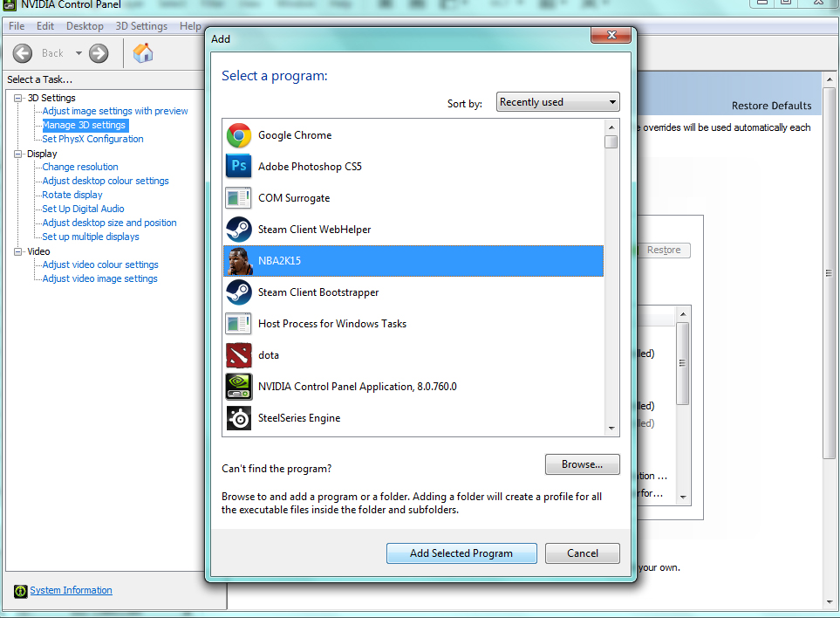Viewport: 840px width, 618px height.
Task: Collapse the Video tree node
Action: (x=17, y=251)
